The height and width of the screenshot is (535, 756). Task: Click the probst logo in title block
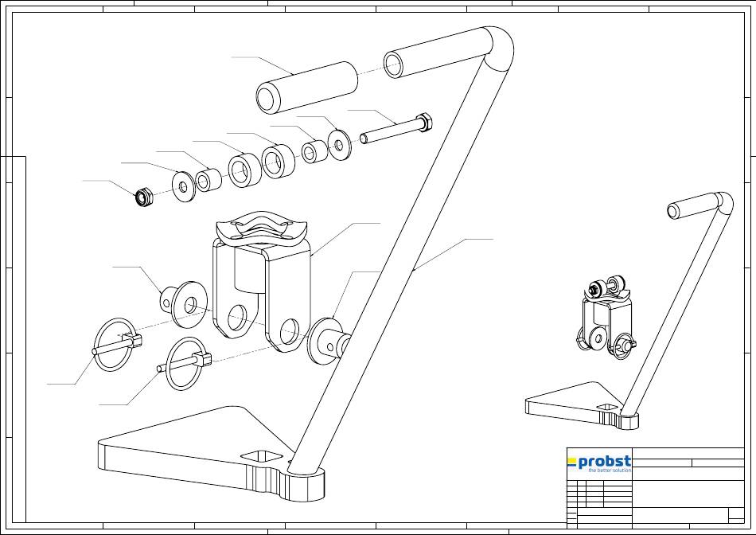pos(599,463)
